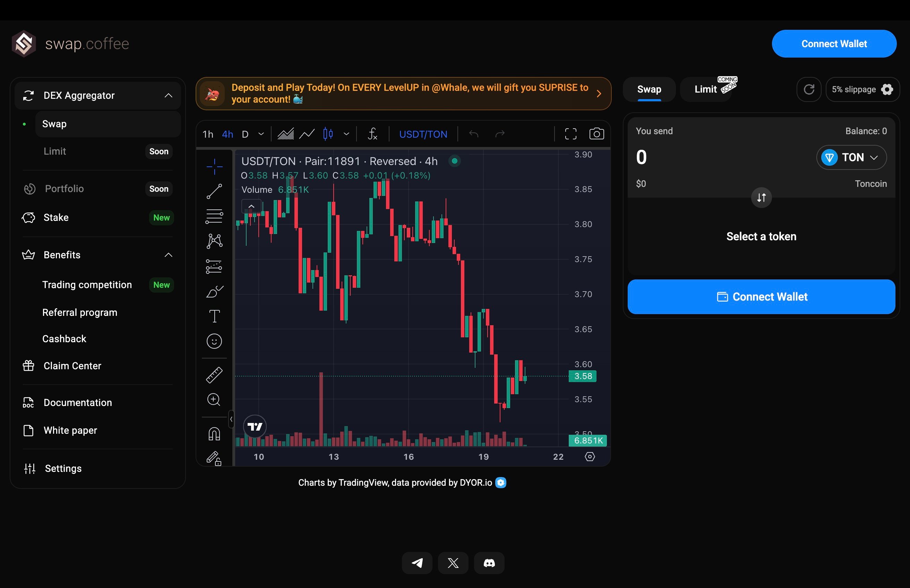
Task: Select the D timeframe
Action: [x=245, y=134]
